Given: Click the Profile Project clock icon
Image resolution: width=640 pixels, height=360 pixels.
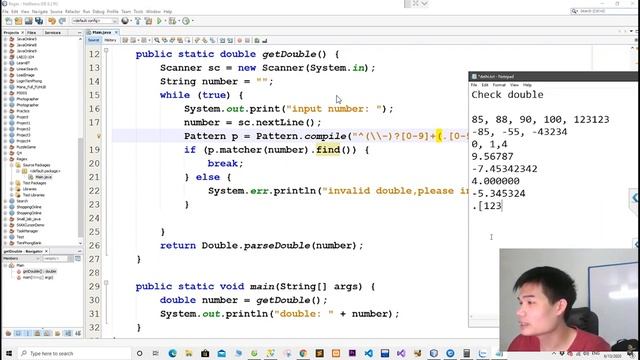Looking at the screenshot, I should pyautogui.click(x=186, y=21).
